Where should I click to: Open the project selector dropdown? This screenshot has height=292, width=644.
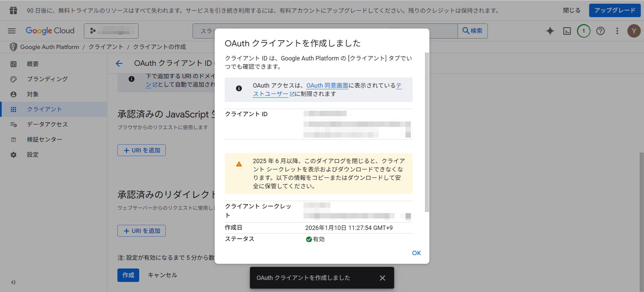pyautogui.click(x=111, y=31)
